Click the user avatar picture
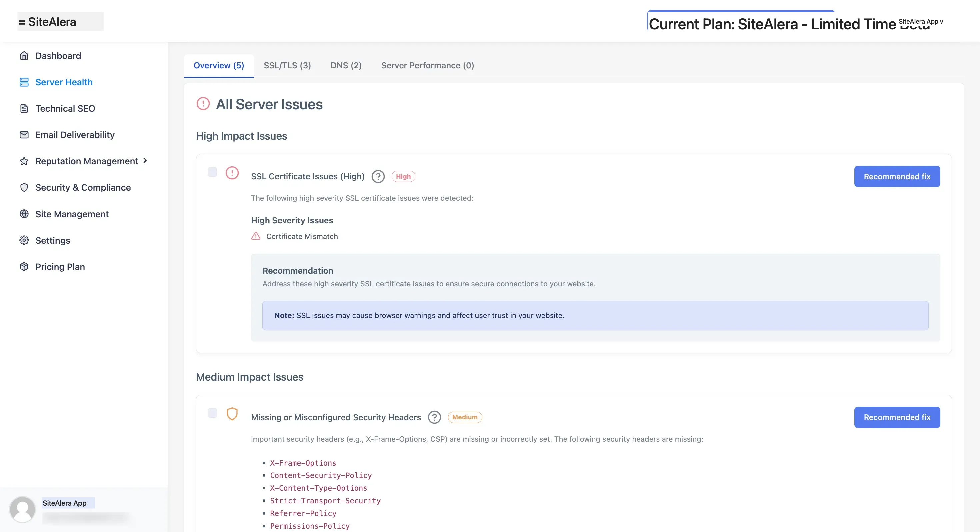 (22, 509)
